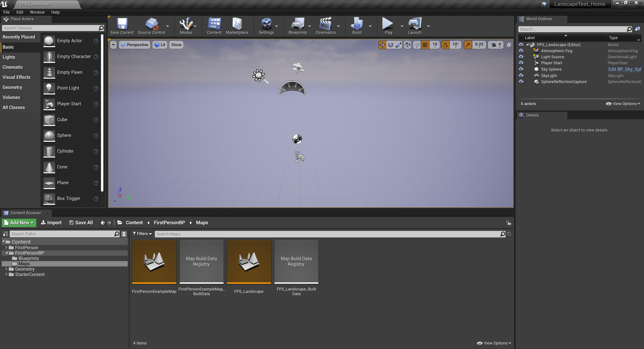
Task: Toggle grid snapping in viewport toolbar
Action: tap(425, 45)
